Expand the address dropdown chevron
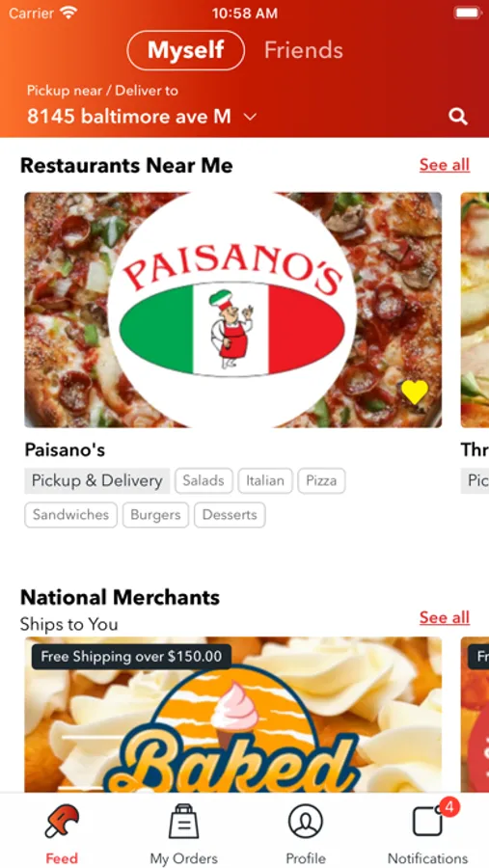The height and width of the screenshot is (868, 489). click(x=251, y=117)
